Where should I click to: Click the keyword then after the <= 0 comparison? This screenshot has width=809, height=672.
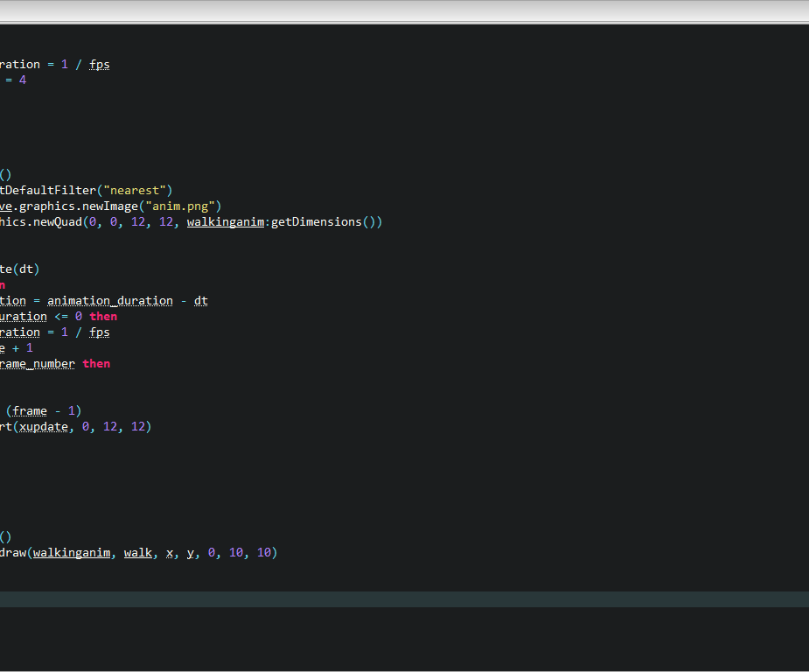click(102, 316)
